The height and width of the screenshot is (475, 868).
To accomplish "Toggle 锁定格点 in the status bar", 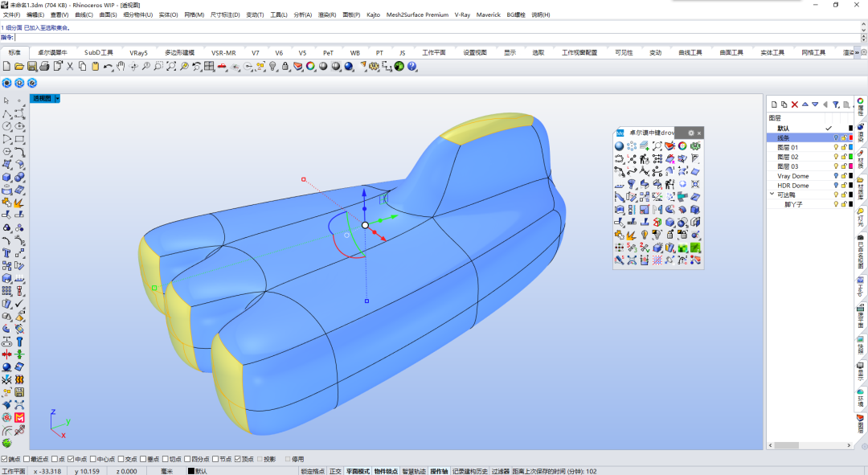I will [x=313, y=471].
